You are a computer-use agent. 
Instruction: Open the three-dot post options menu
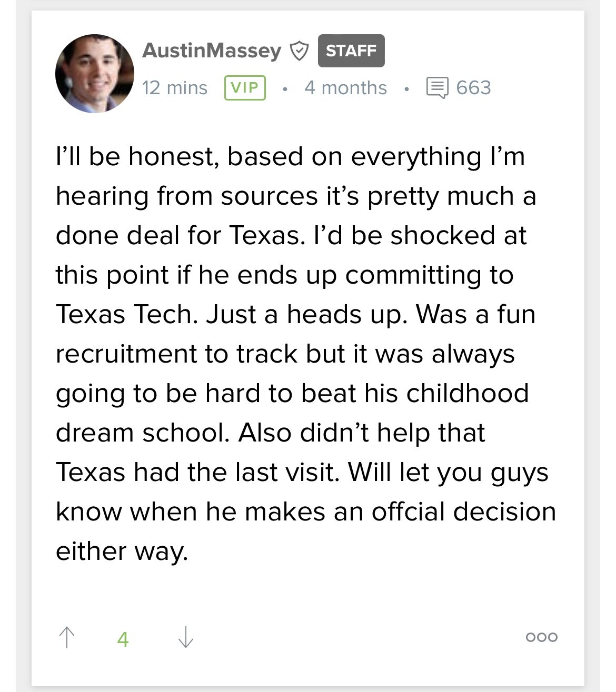(x=541, y=637)
